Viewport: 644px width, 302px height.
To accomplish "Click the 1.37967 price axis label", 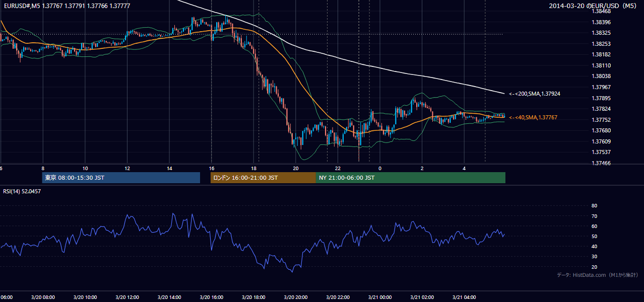I will coord(601,87).
